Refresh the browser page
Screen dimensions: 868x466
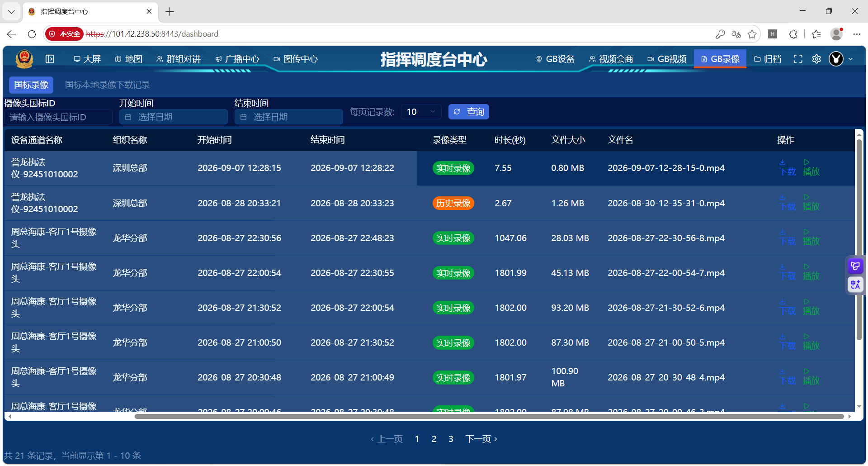pos(32,34)
